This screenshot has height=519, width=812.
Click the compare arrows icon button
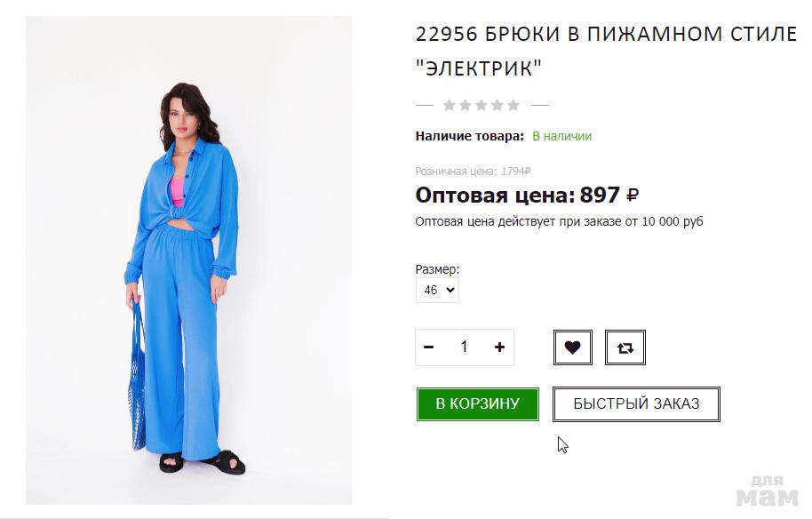pos(625,347)
